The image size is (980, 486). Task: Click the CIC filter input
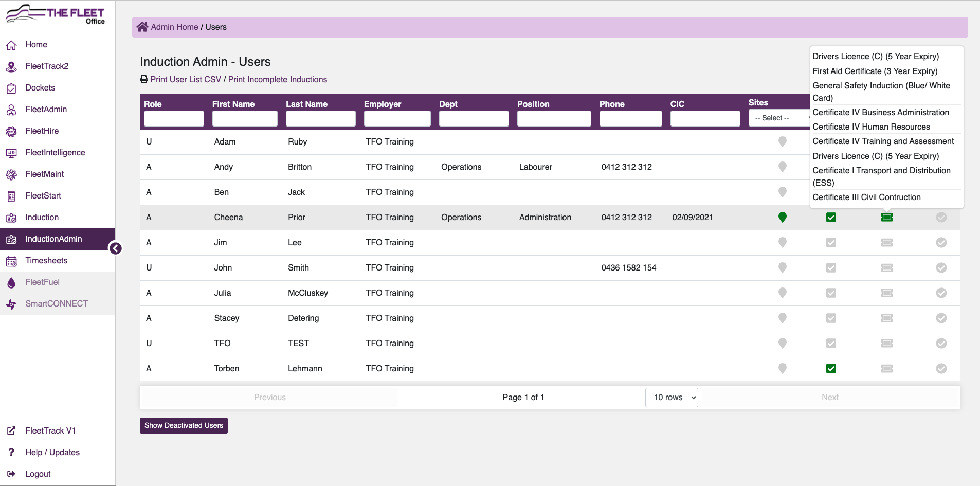(x=705, y=118)
